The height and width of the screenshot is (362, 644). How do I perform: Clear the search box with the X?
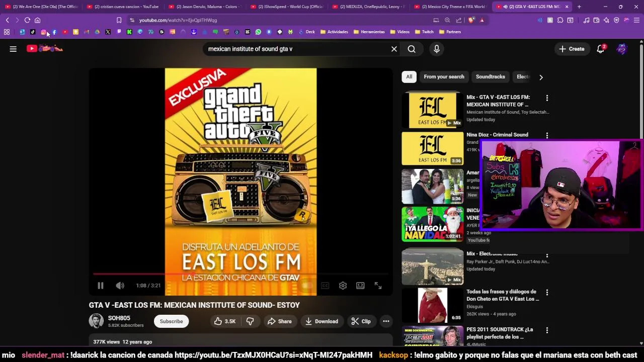[394, 49]
